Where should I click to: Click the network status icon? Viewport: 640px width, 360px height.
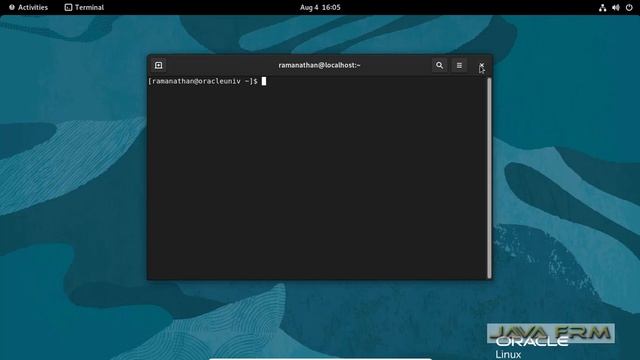coord(602,7)
